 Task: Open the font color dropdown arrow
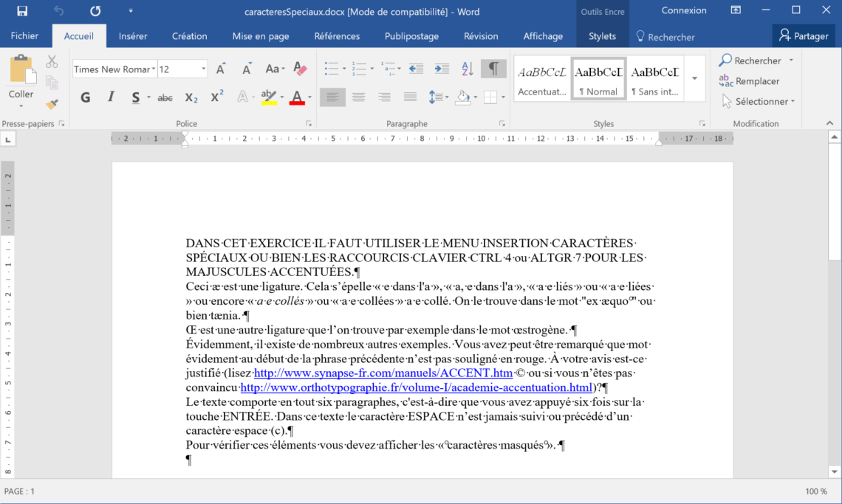(310, 97)
